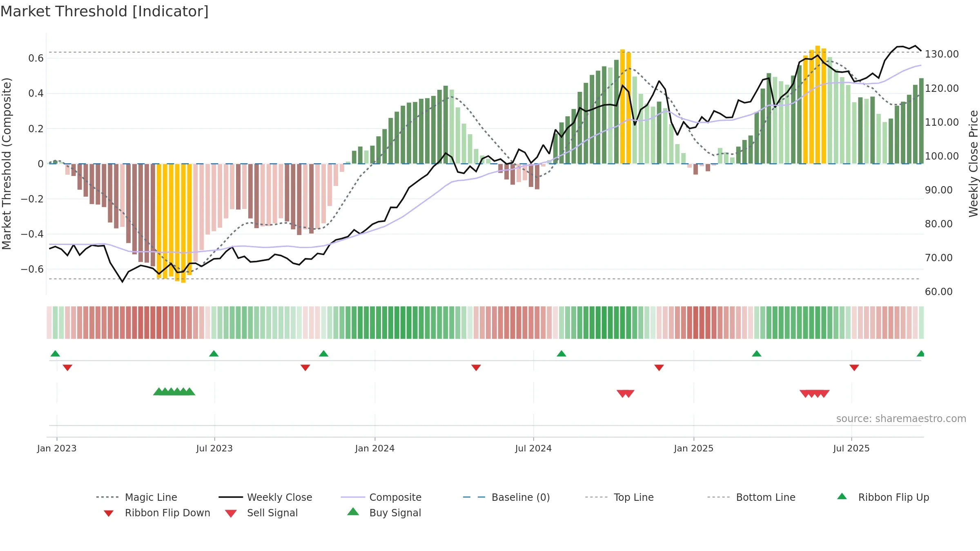Click the 0.6 composite axis label
This screenshot has height=551, width=980.
click(36, 58)
